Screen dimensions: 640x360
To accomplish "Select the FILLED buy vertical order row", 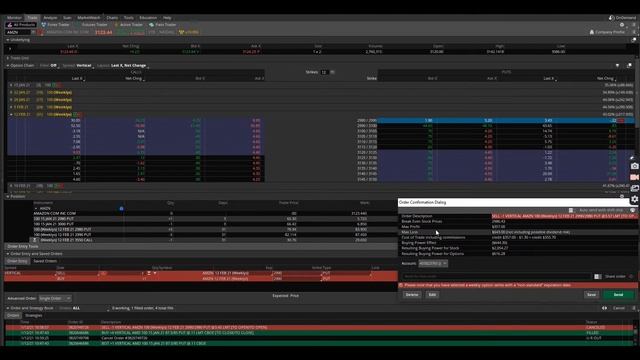I will [x=320, y=333].
